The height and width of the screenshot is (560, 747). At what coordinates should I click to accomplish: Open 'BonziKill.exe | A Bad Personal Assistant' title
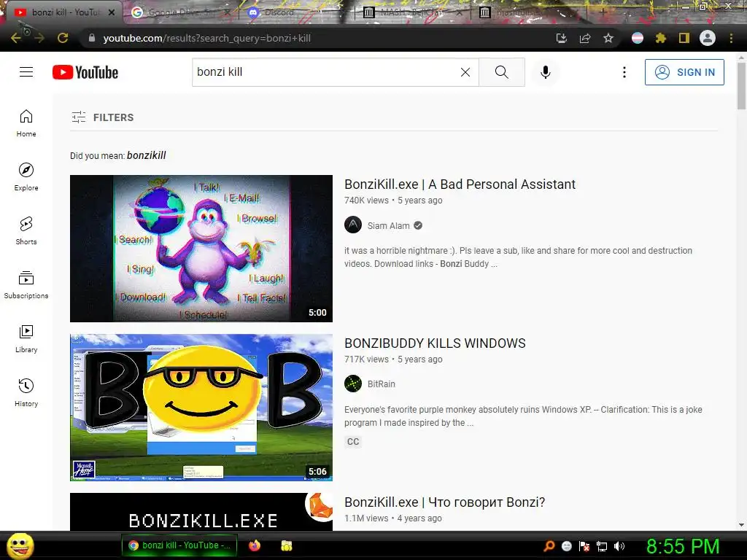point(460,184)
